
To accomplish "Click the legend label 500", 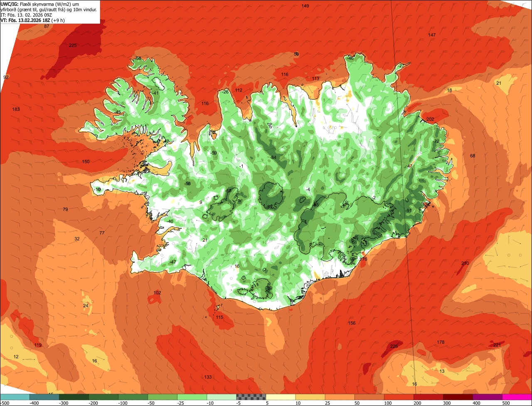I will click(505, 403).
